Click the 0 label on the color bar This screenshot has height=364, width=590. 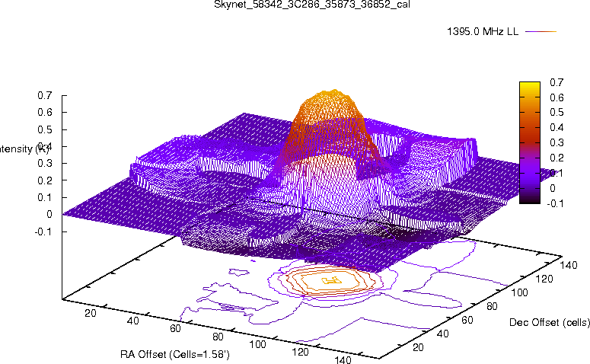(x=553, y=188)
